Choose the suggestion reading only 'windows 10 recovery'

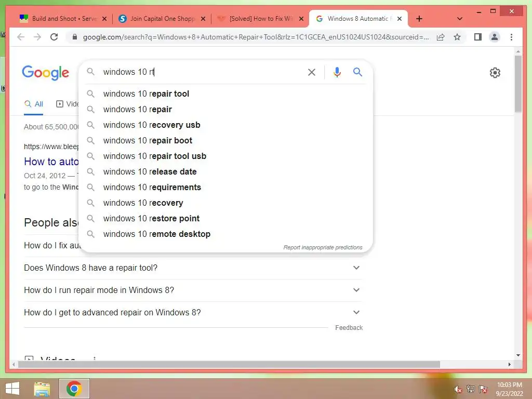pyautogui.click(x=226, y=203)
